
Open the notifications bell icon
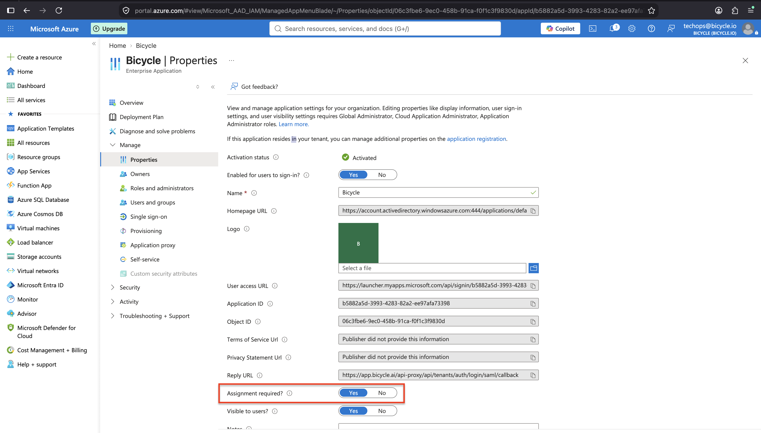coord(614,28)
